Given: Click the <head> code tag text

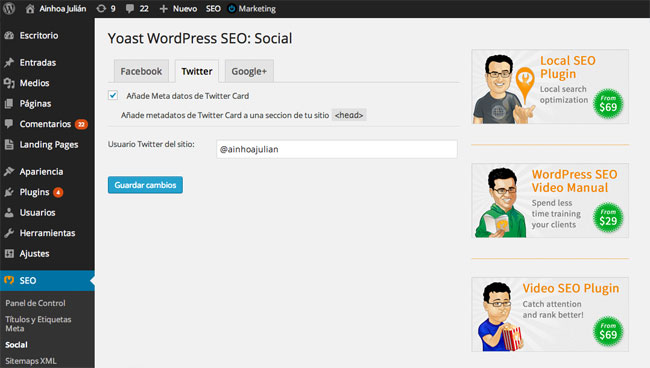Looking at the screenshot, I should 349,115.
